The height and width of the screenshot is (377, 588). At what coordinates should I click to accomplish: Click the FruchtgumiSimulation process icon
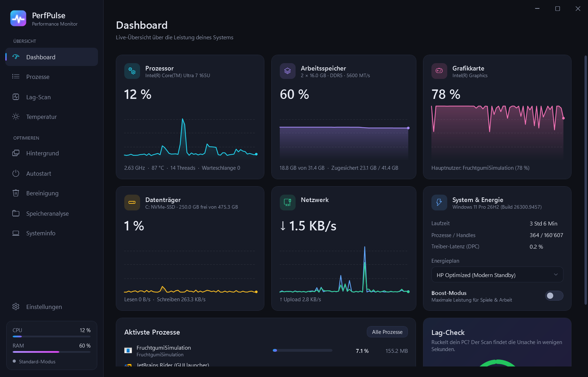128,350
